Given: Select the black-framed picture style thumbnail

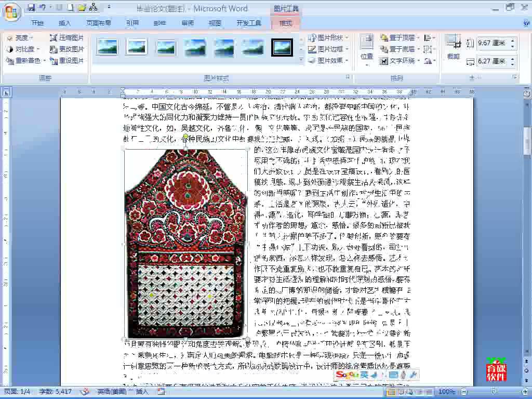Looking at the screenshot, I should click(x=282, y=47).
